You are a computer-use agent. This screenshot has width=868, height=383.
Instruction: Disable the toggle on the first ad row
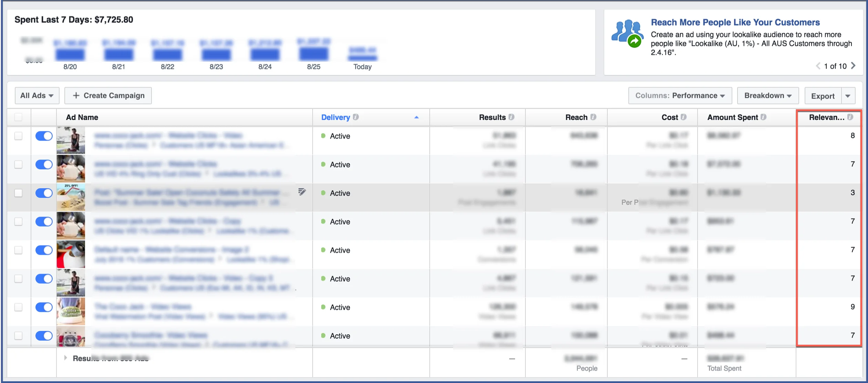(x=44, y=136)
